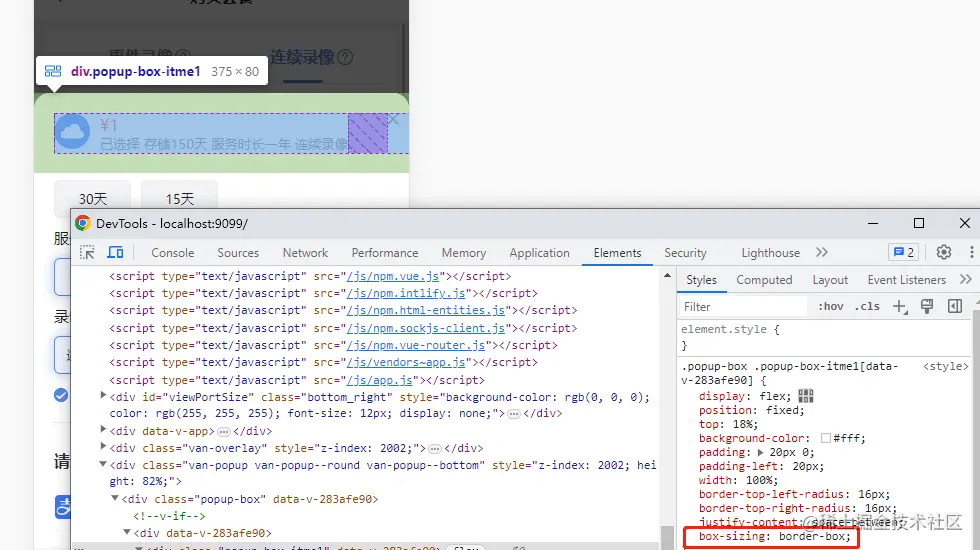Open the issues counter showing 2
The width and height of the screenshot is (980, 550).
click(x=904, y=252)
